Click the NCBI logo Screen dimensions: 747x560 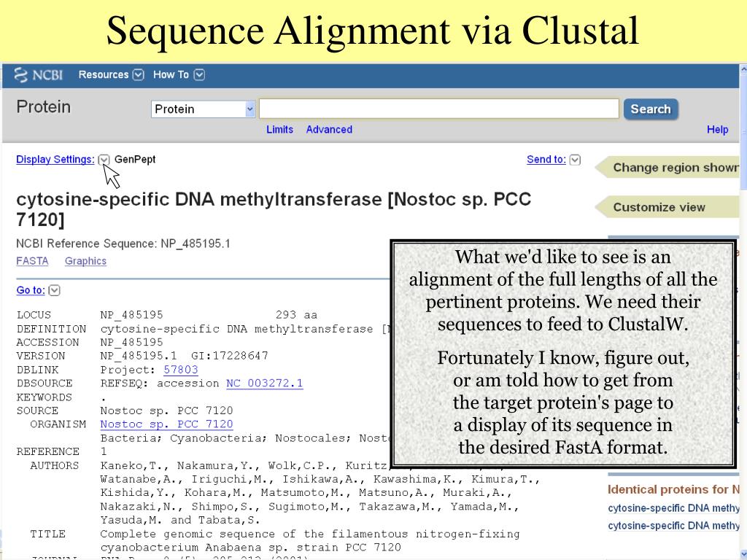click(x=39, y=75)
